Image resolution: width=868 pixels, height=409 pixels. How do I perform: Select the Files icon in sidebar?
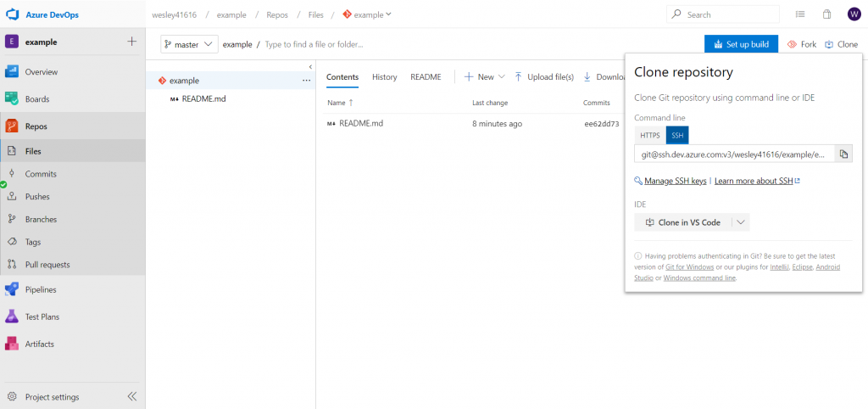pos(12,151)
